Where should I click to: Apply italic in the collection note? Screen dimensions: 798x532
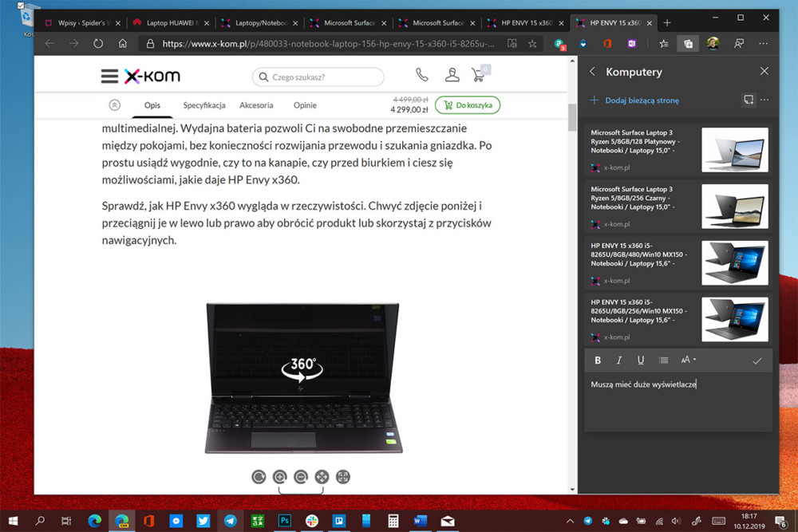pos(619,360)
